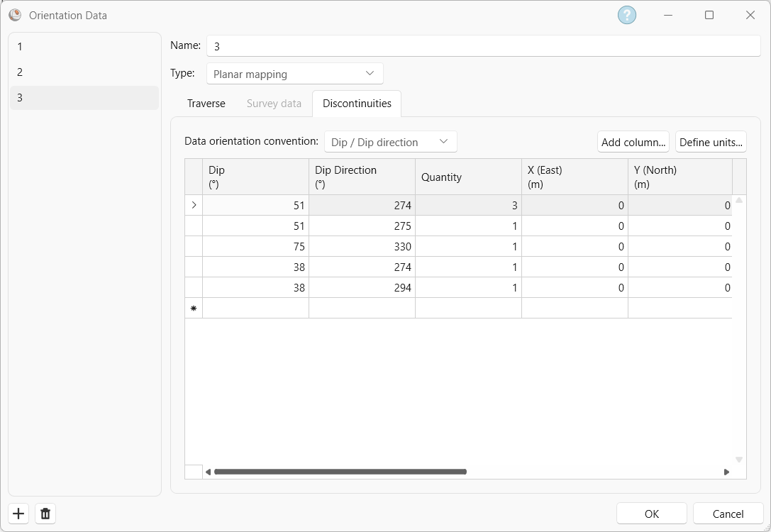Dismiss the dialog using Cancel
Screen dimensions: 771x532
tap(728, 513)
